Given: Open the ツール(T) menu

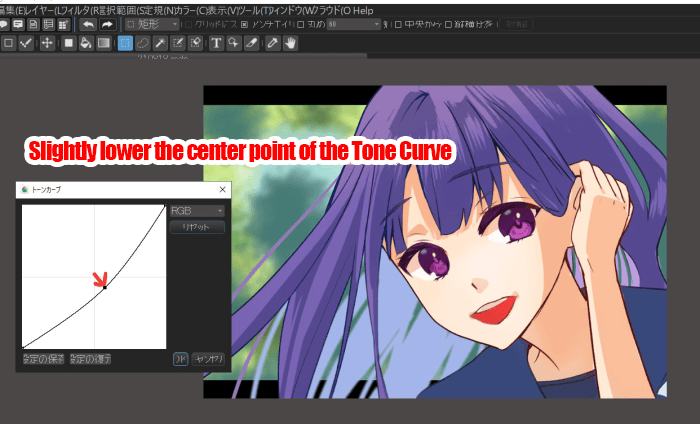Looking at the screenshot, I should (256, 10).
